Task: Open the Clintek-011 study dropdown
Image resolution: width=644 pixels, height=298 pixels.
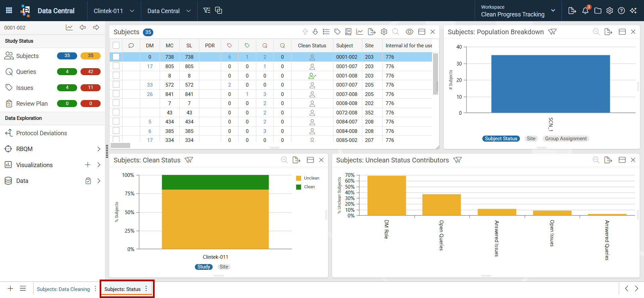Action: (114, 11)
